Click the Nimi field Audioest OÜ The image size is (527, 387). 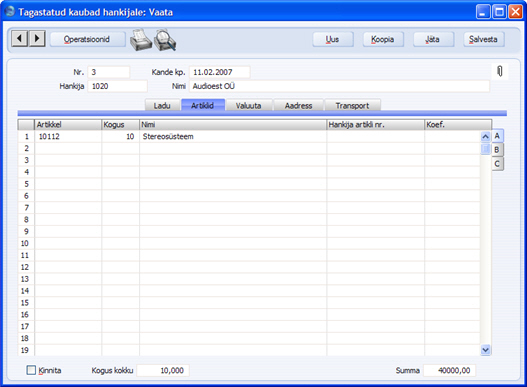pos(339,86)
